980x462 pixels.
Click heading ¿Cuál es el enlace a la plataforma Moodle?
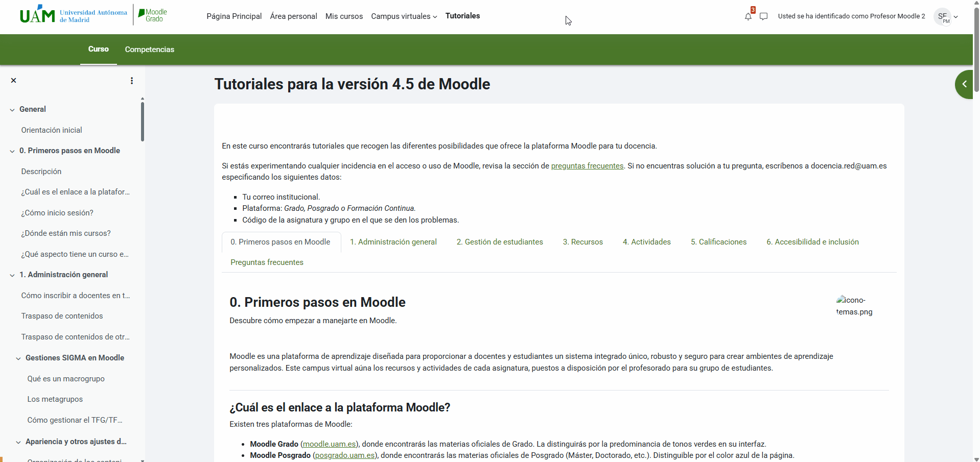340,407
